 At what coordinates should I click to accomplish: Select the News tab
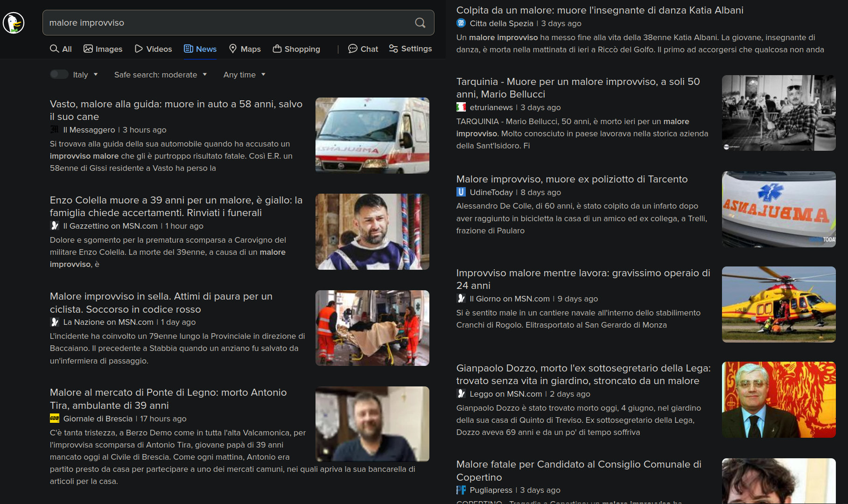[x=200, y=49]
